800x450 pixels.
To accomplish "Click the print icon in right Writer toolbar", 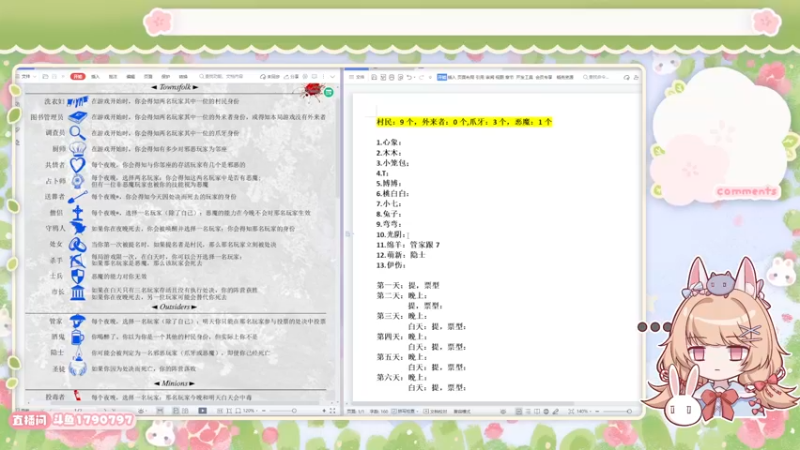I will pos(392,77).
